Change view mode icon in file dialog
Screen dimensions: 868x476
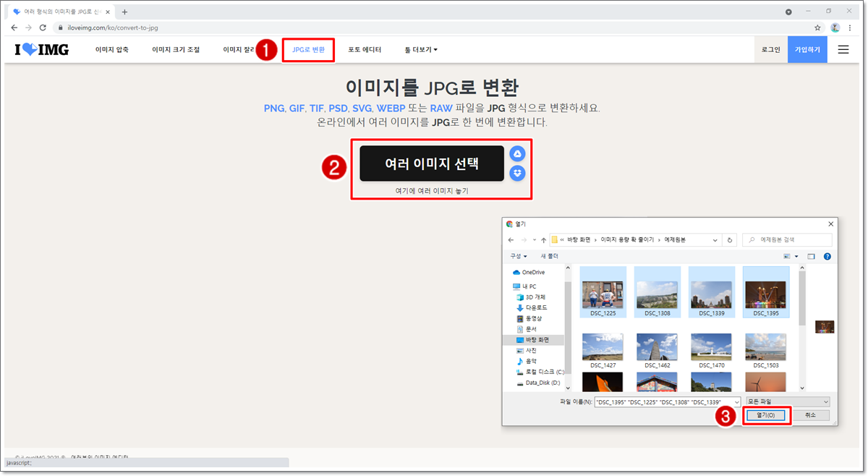pyautogui.click(x=787, y=256)
